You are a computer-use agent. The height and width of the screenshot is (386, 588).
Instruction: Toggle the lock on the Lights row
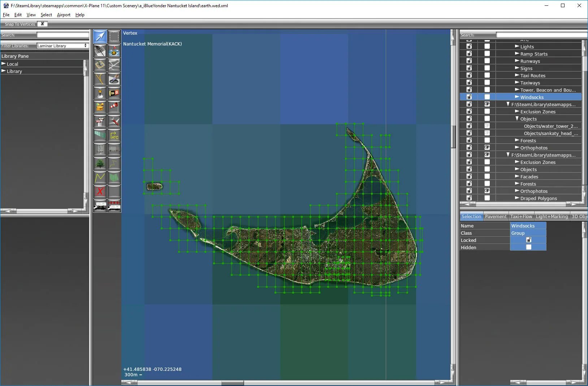click(x=469, y=46)
